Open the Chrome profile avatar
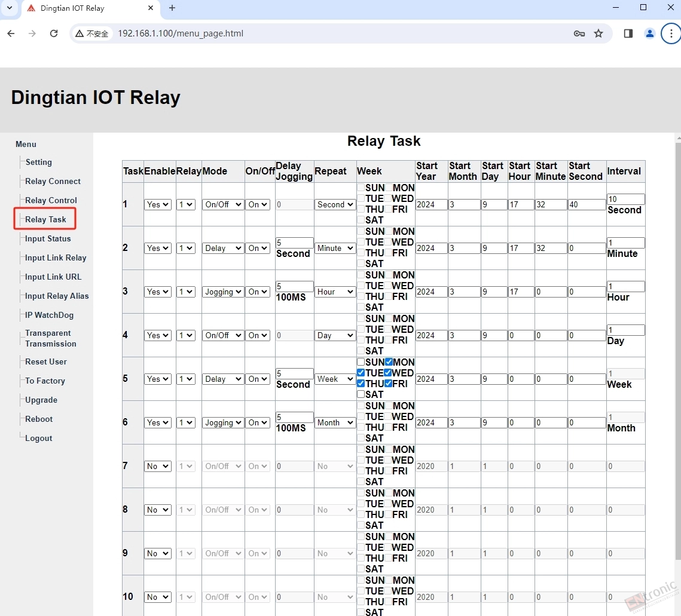The image size is (681, 616). click(649, 33)
